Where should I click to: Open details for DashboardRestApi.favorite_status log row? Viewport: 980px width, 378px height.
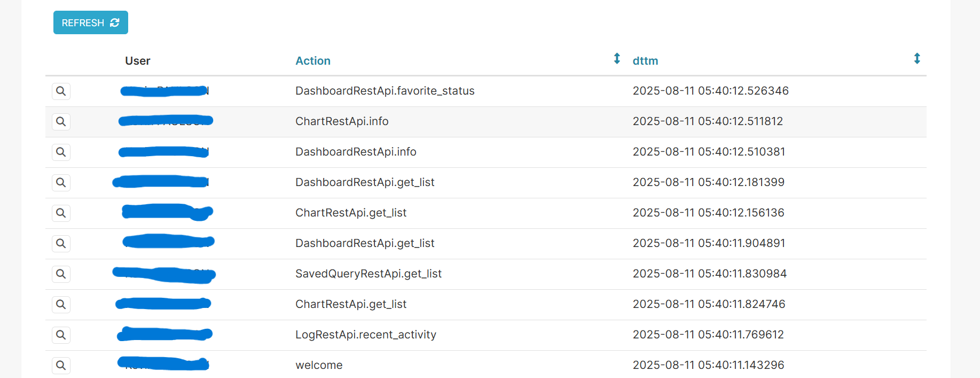point(61,91)
